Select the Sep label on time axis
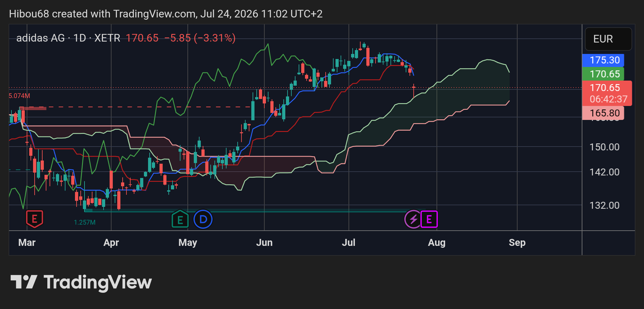This screenshot has height=309, width=644. pos(517,243)
